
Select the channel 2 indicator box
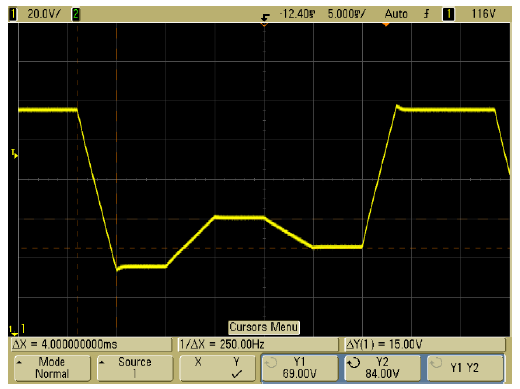(76, 14)
